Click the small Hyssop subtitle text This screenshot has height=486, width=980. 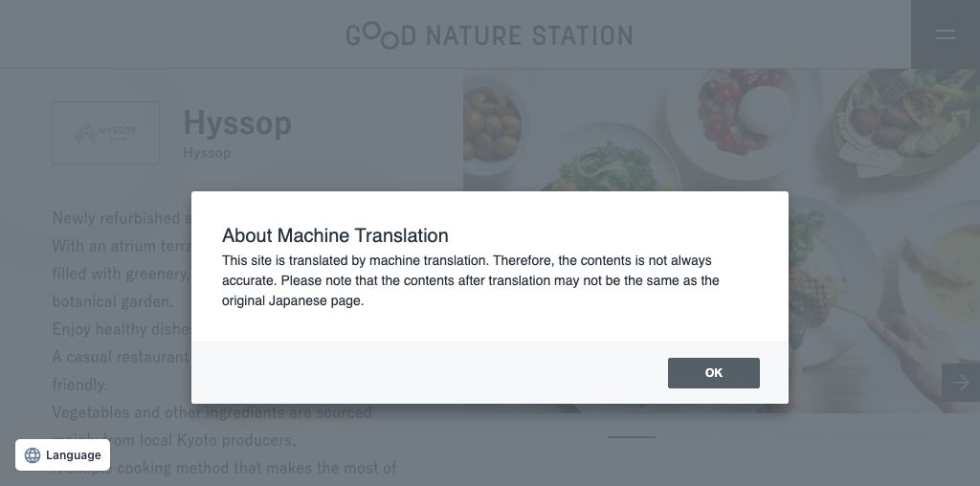[207, 153]
